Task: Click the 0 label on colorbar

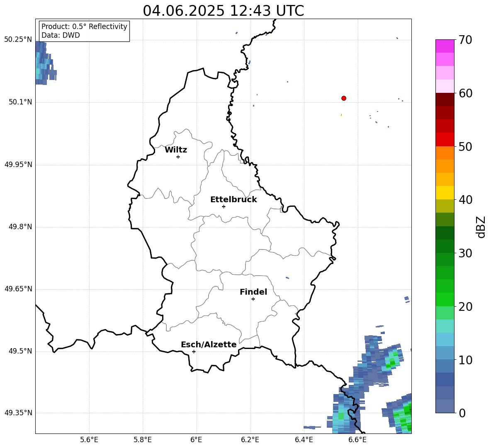Action: click(462, 413)
